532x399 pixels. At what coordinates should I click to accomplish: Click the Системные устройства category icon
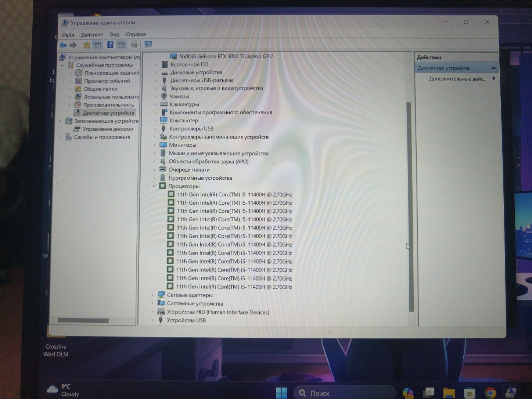(161, 303)
